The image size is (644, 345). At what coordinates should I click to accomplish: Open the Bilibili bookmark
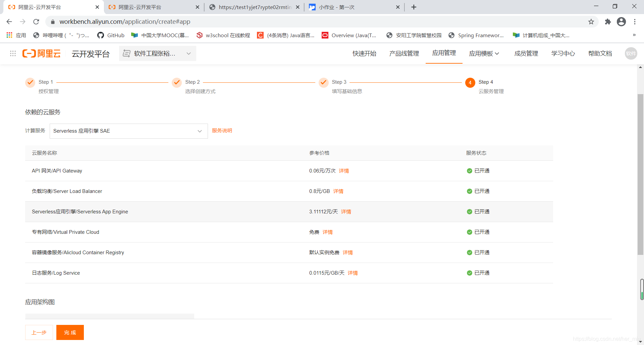click(x=61, y=35)
